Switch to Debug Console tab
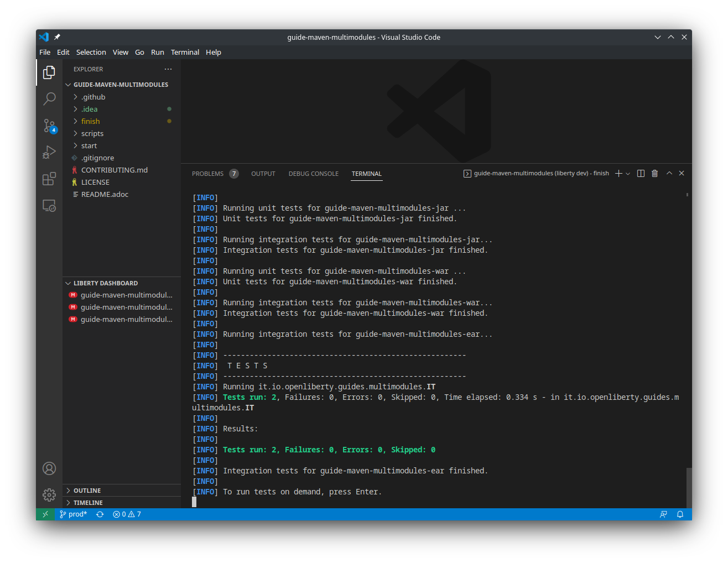This screenshot has height=563, width=728. [x=314, y=174]
